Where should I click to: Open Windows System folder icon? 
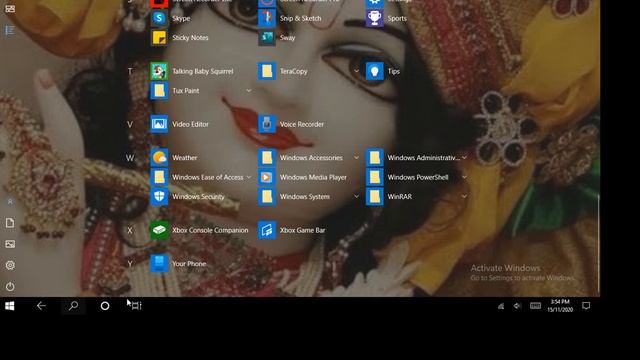click(267, 196)
